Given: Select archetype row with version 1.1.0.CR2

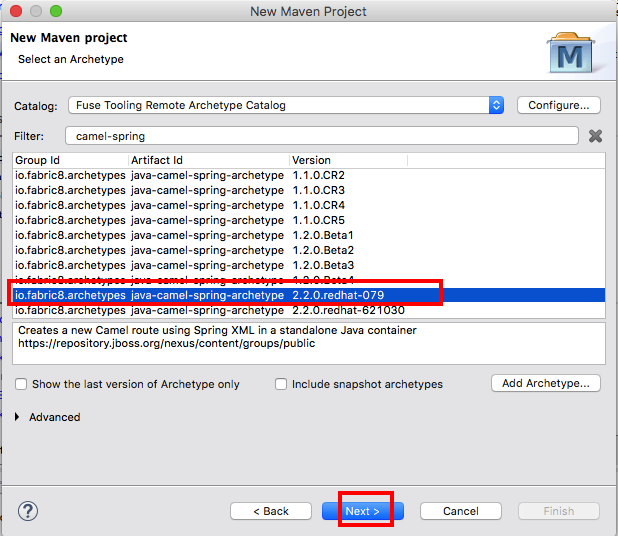Looking at the screenshot, I should [309, 175].
